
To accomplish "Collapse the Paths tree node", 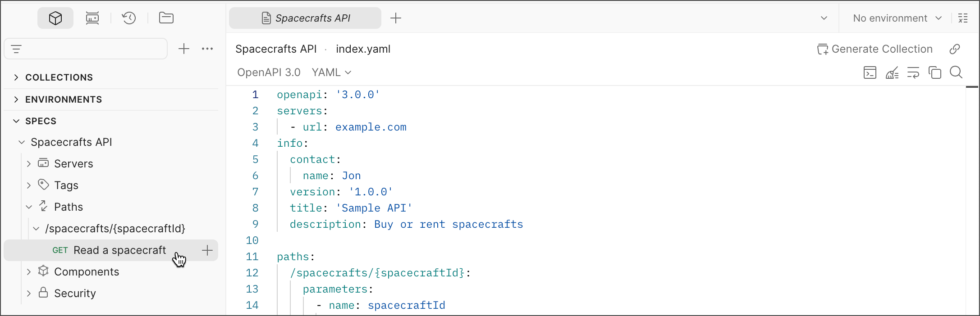I will tap(29, 207).
